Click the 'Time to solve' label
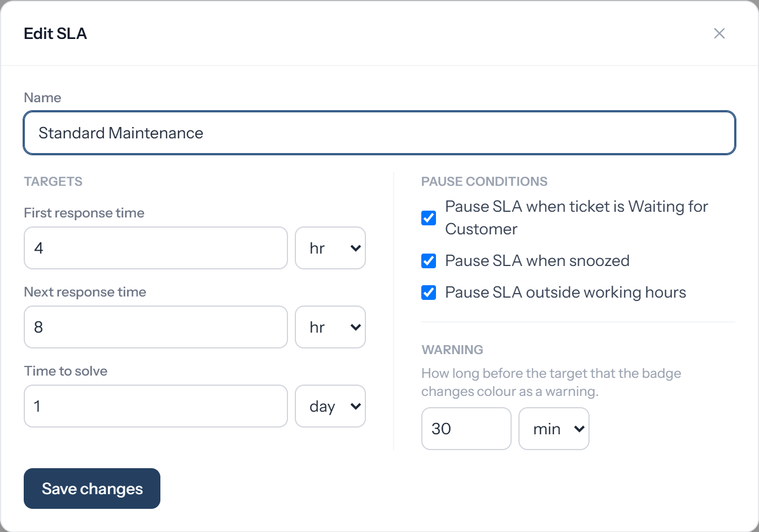This screenshot has width=759, height=532. 66,371
